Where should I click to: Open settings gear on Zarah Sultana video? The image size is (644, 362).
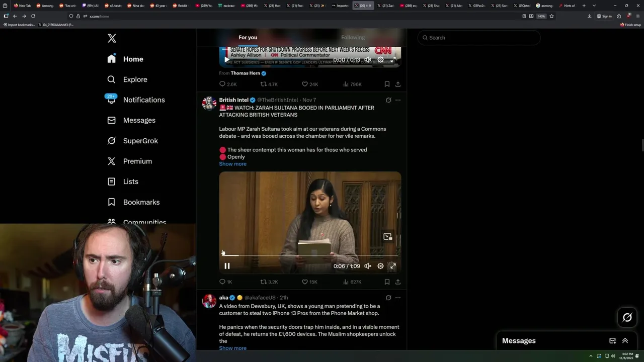(380, 266)
